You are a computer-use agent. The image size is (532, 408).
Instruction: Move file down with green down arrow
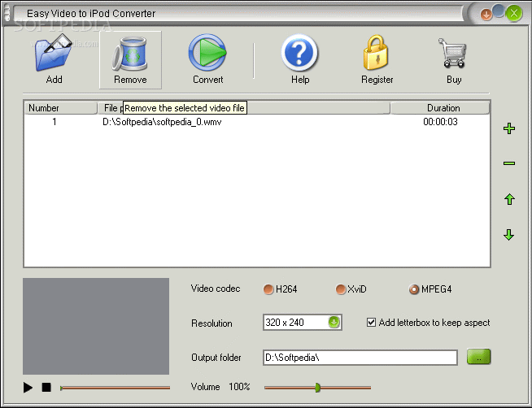[509, 235]
